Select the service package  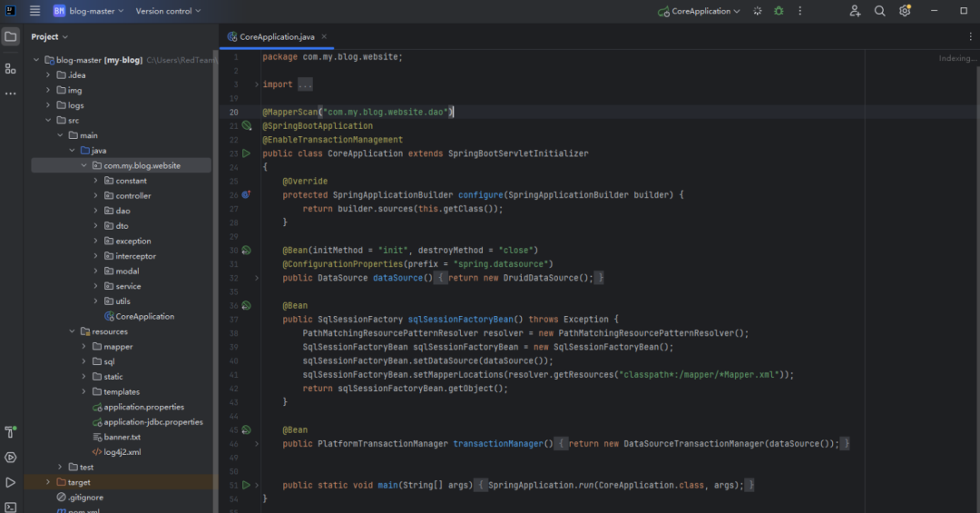tap(122, 286)
